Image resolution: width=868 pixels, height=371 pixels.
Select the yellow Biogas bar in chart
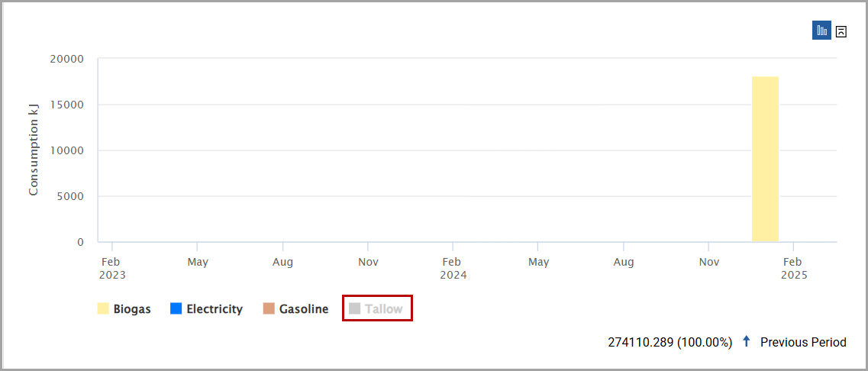pos(765,159)
